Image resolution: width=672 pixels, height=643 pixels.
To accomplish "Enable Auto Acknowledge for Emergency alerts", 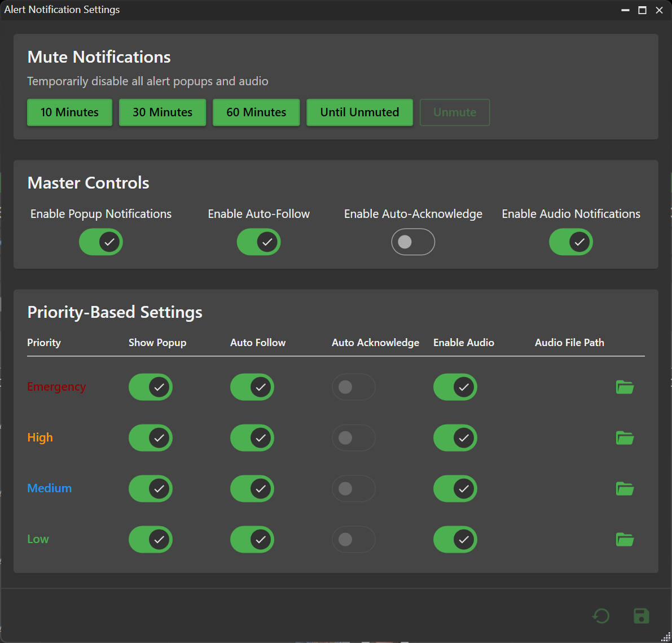I will [x=354, y=387].
